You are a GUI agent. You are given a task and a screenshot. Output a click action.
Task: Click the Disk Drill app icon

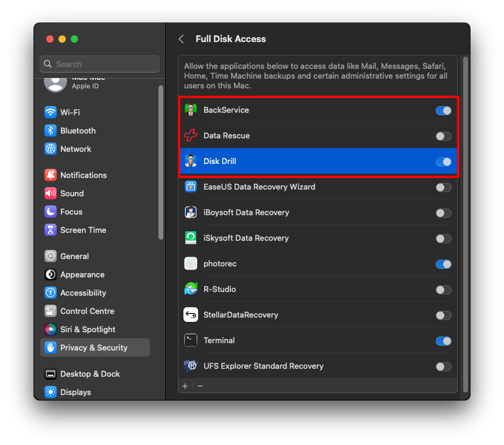[190, 162]
